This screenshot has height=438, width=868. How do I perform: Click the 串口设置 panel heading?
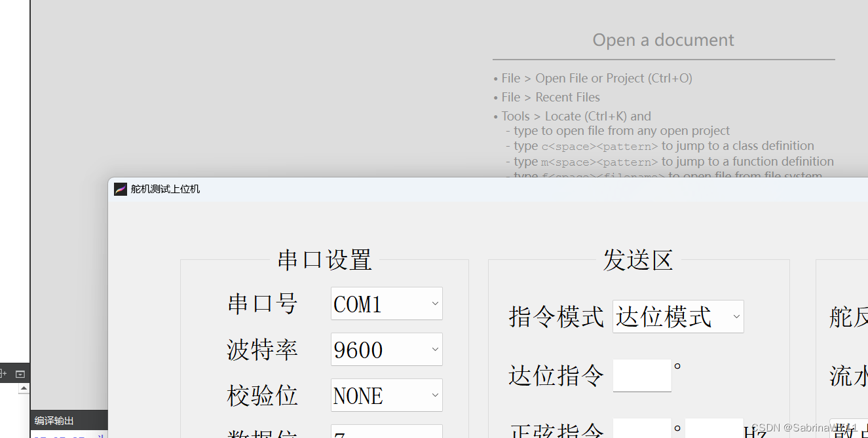coord(324,260)
